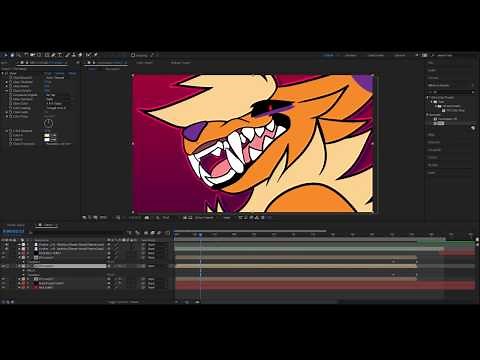Open the active camera view dropdown
The height and width of the screenshot is (360, 480).
coord(204,218)
